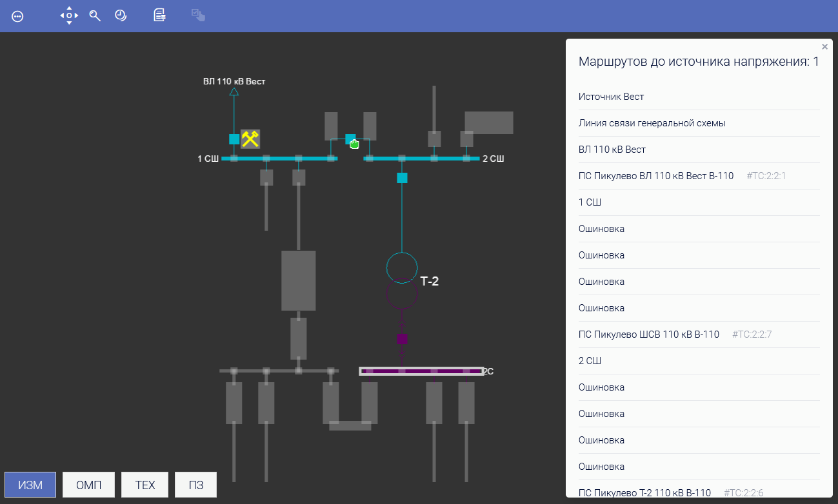This screenshot has width=838, height=504.
Task: Click the magnifier search icon
Action: tap(95, 16)
